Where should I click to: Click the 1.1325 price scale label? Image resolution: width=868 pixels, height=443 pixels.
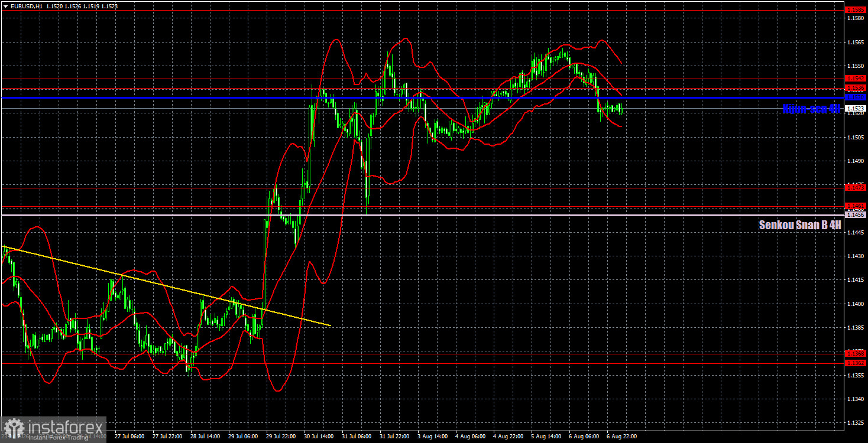point(856,422)
